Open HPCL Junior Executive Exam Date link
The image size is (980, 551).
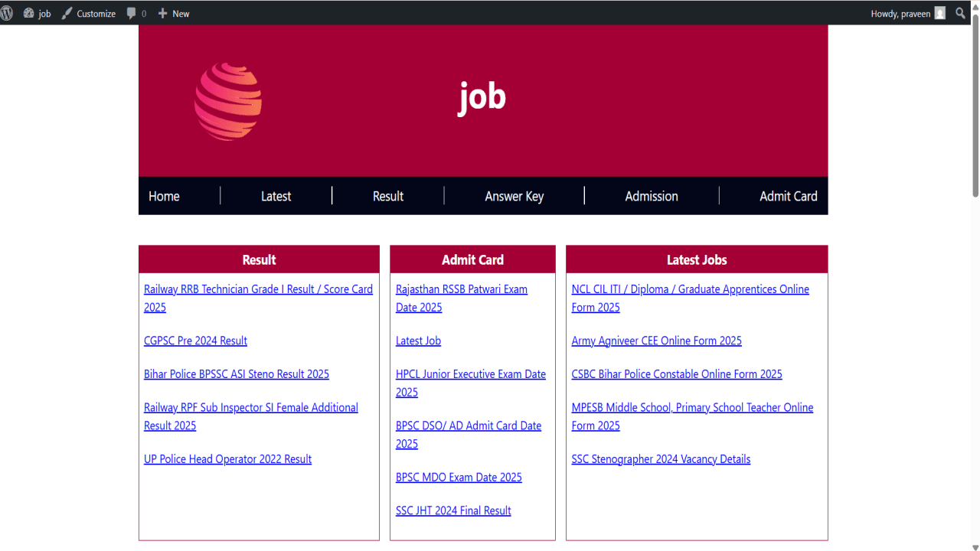[471, 383]
